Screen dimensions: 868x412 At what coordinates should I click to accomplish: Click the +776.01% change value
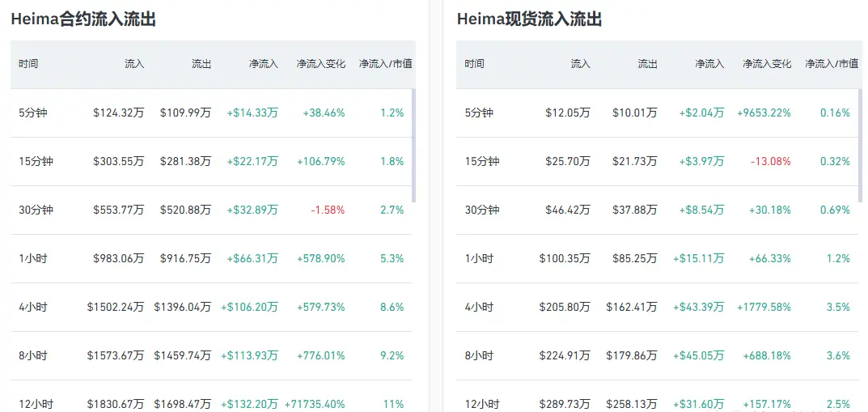click(321, 355)
